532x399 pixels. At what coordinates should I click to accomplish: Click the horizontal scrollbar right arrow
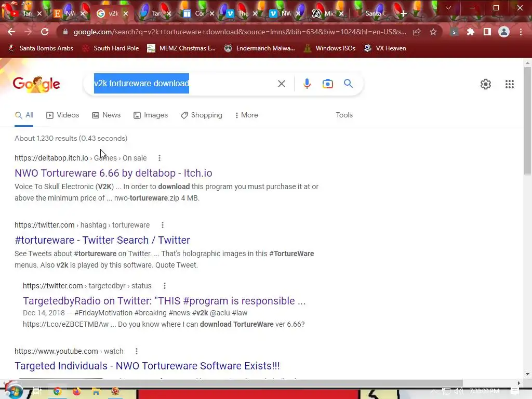pos(519,383)
